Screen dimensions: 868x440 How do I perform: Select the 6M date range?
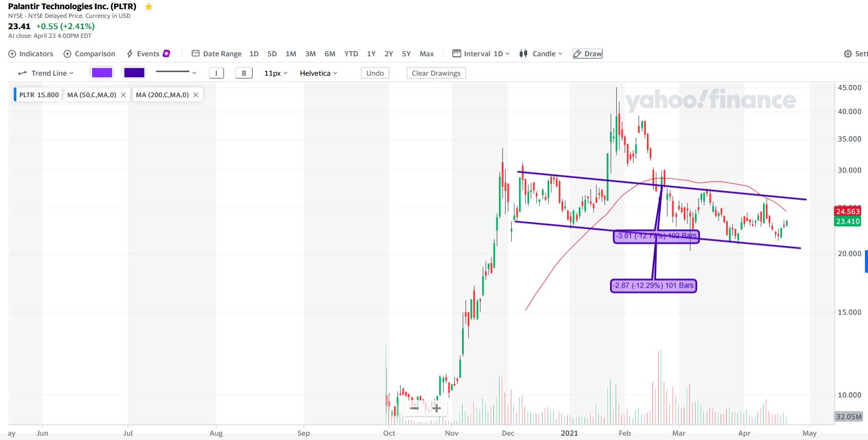[x=330, y=54]
